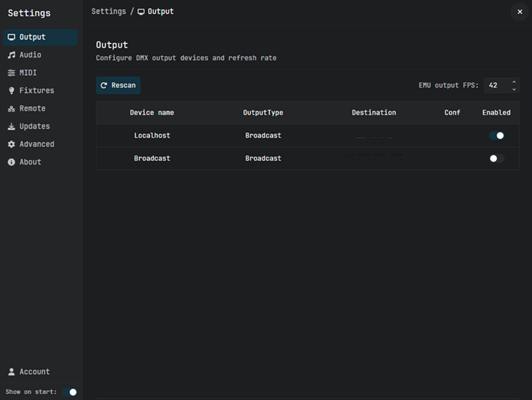Decrease EMU output FPS with down arrow
This screenshot has height=400, width=532.
514,89
